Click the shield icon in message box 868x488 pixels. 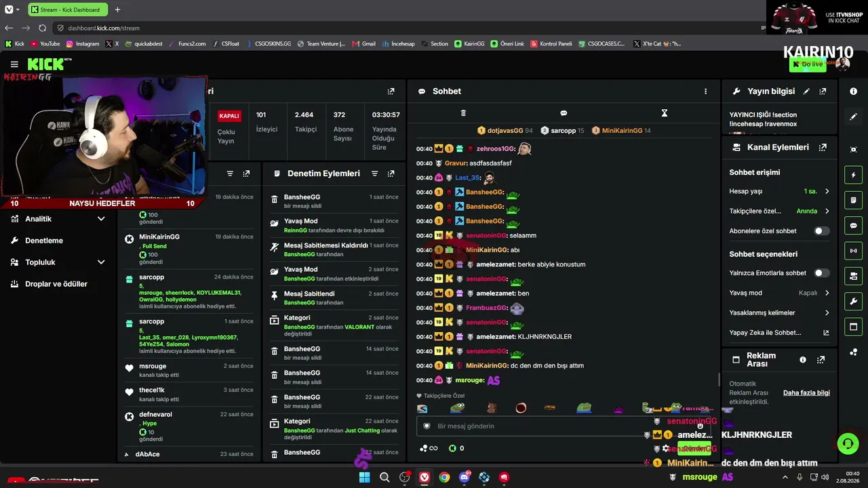(427, 426)
